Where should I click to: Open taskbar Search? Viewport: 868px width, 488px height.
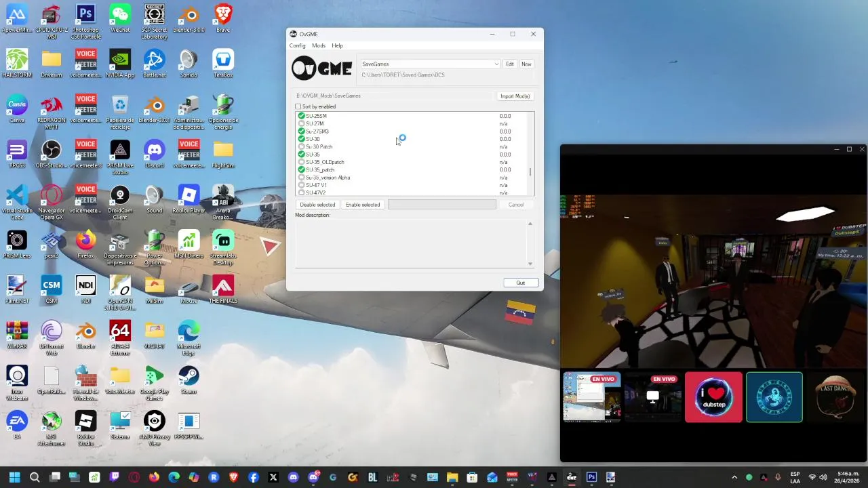coord(35,477)
